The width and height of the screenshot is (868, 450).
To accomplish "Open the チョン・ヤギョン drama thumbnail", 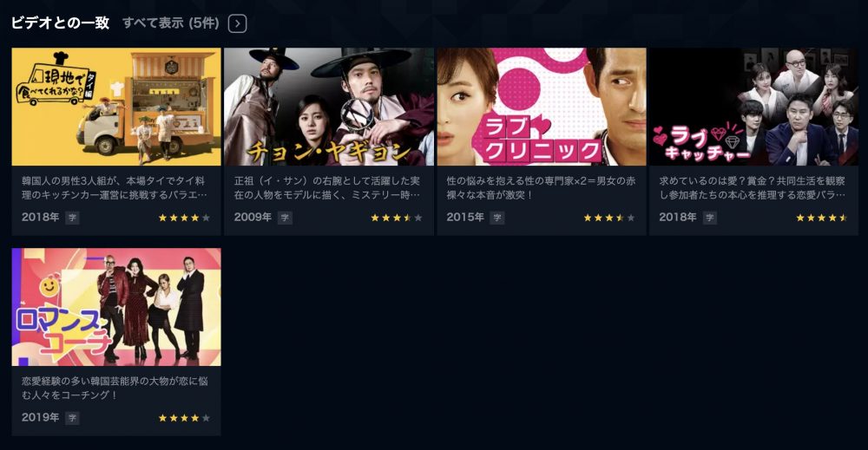I will [329, 107].
